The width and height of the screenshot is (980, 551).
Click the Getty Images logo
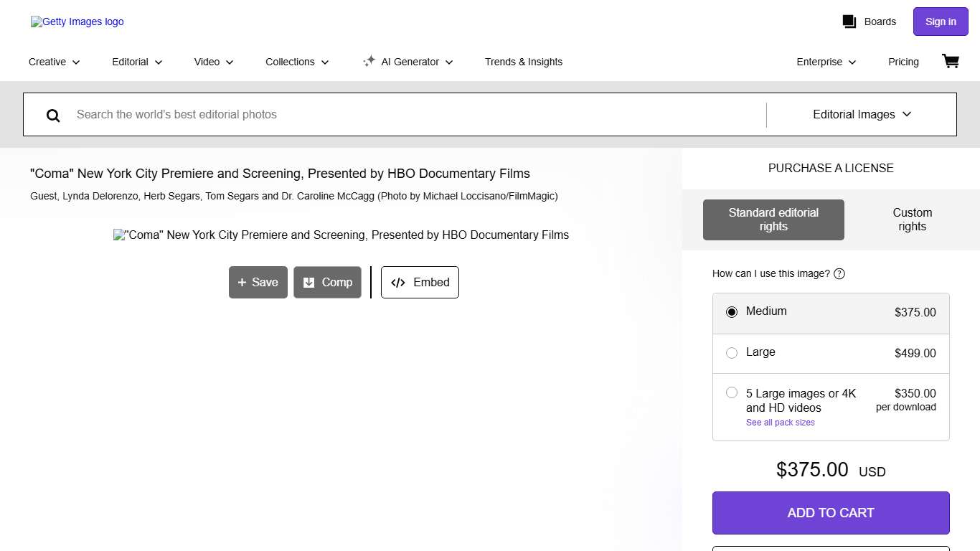pyautogui.click(x=77, y=22)
